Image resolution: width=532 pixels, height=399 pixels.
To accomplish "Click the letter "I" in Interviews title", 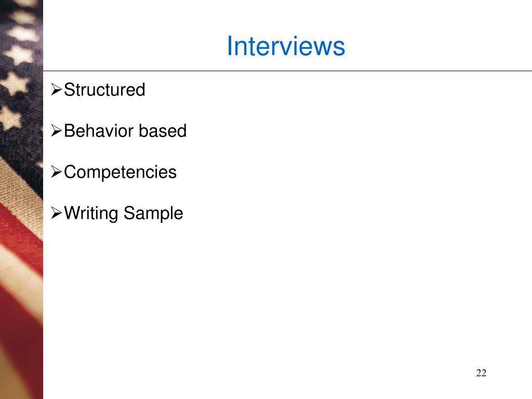I will pos(229,46).
